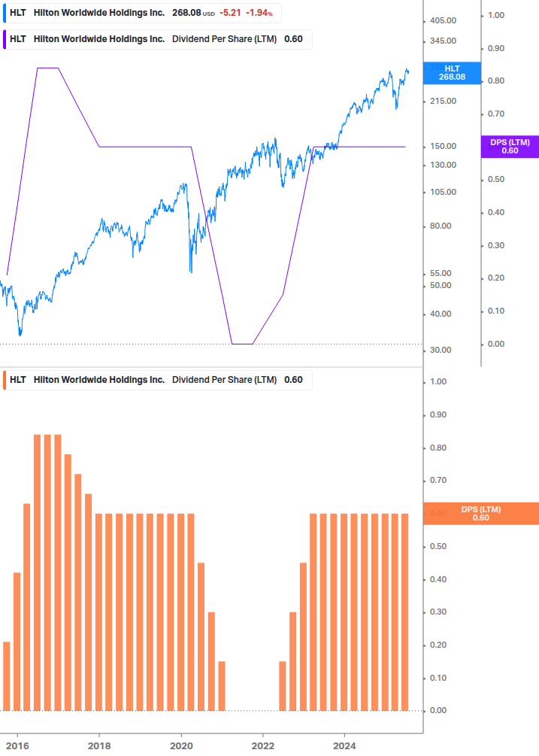Viewport: 539px width, 756px height.
Task: Click the 130.00 price axis label
Action: (443, 165)
